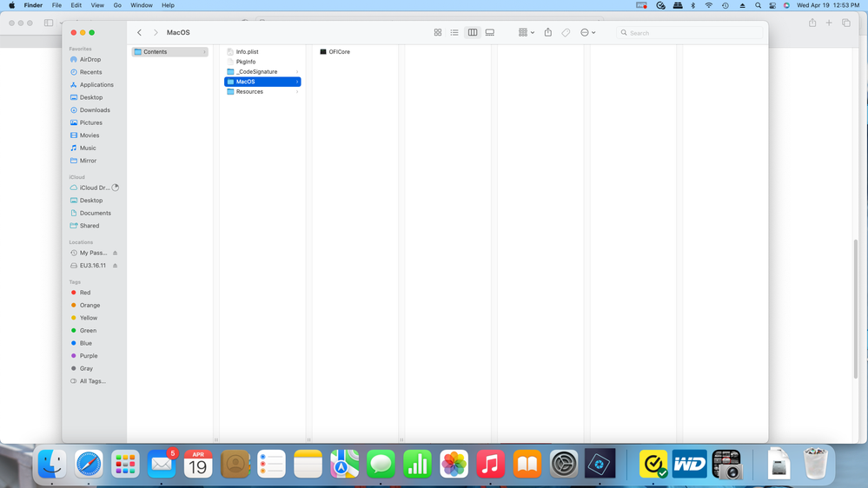Open the Action ellipsis menu
Image resolution: width=868 pixels, height=488 pixels.
pyautogui.click(x=588, y=33)
